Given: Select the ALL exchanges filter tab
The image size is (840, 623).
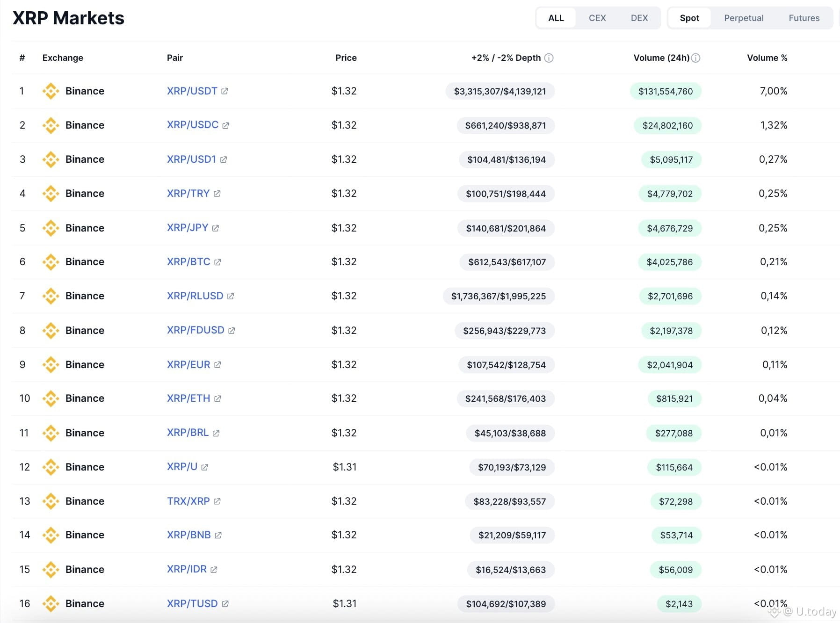Looking at the screenshot, I should pos(556,18).
